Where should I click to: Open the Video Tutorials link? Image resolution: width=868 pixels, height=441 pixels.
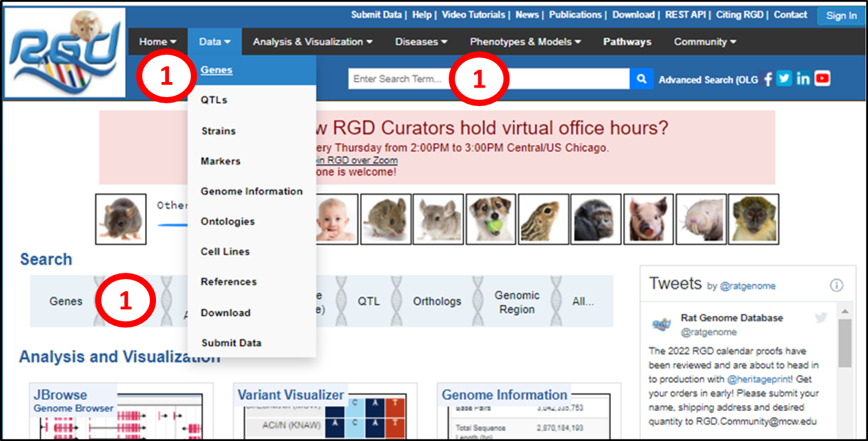pos(473,14)
